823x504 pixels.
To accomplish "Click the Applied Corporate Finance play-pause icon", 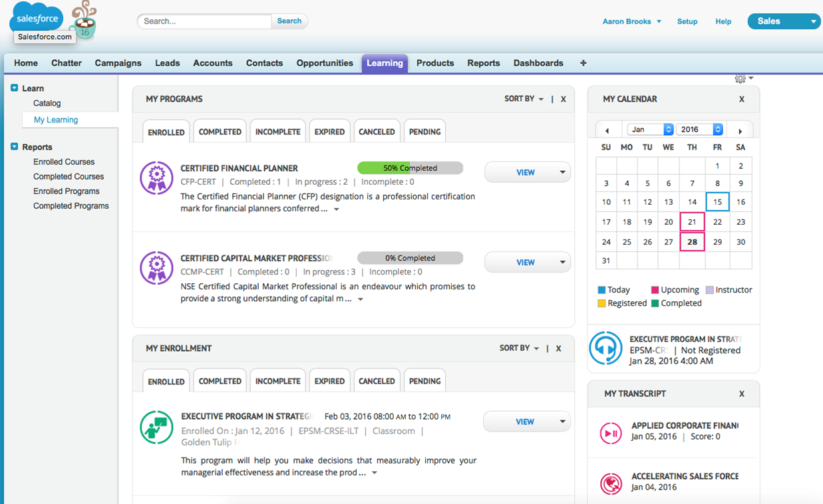I will 611,434.
